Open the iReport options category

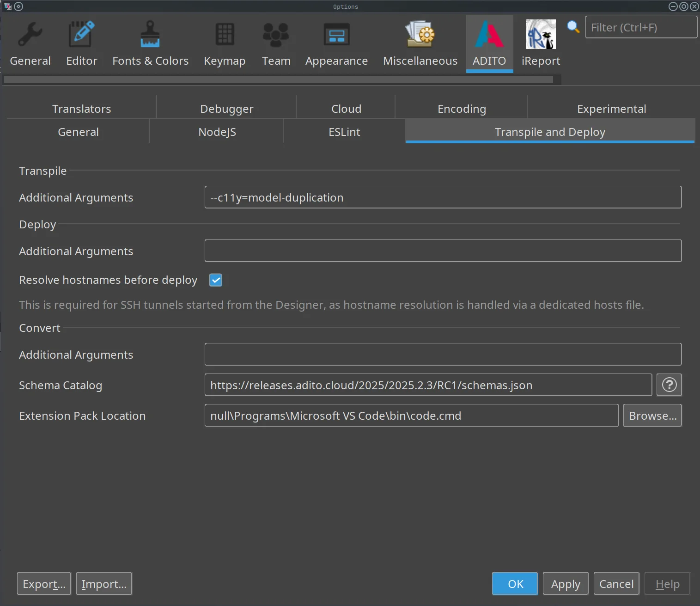[x=541, y=44]
